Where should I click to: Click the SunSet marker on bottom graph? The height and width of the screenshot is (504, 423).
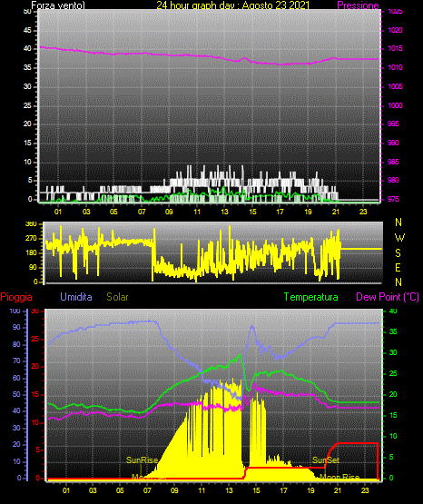(326, 460)
